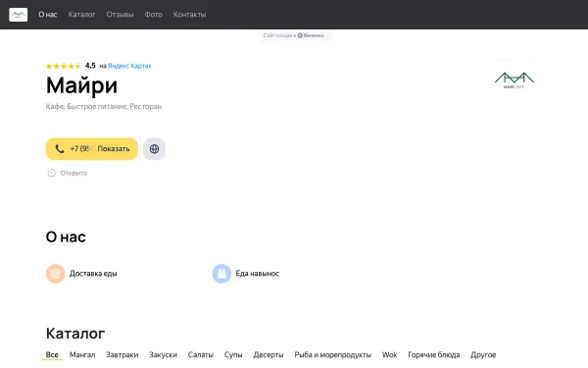Select the Салаты catalog tab
Viewport: 588px width, 368px height.
point(201,355)
